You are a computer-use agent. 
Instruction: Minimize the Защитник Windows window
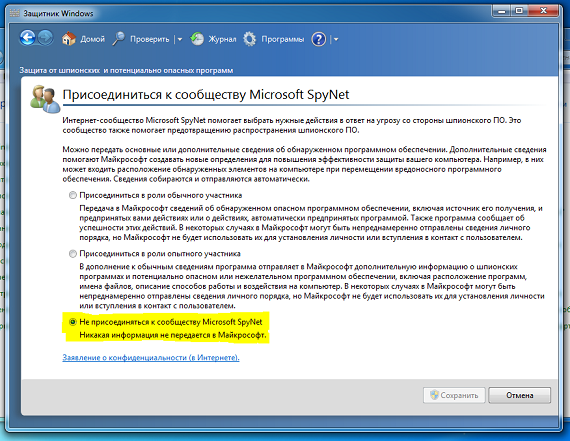pos(502,11)
